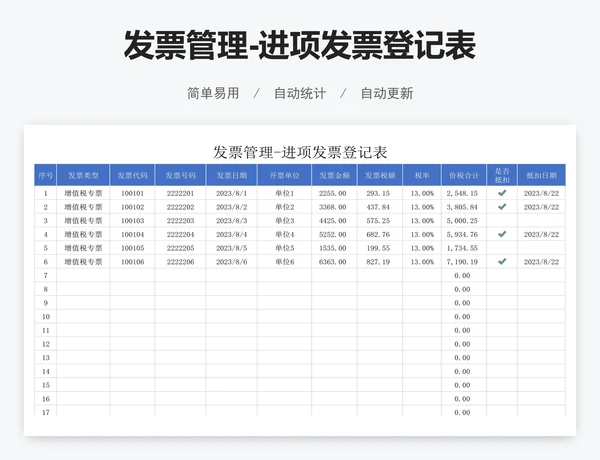Select the 序号 column header
The image size is (600, 460).
46,175
